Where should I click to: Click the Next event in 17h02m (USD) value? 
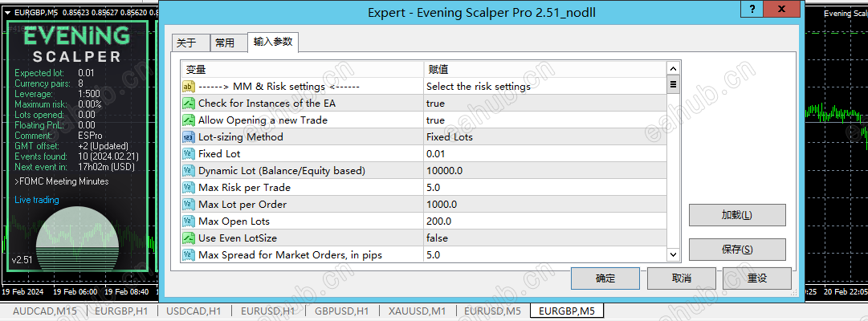[x=106, y=167]
